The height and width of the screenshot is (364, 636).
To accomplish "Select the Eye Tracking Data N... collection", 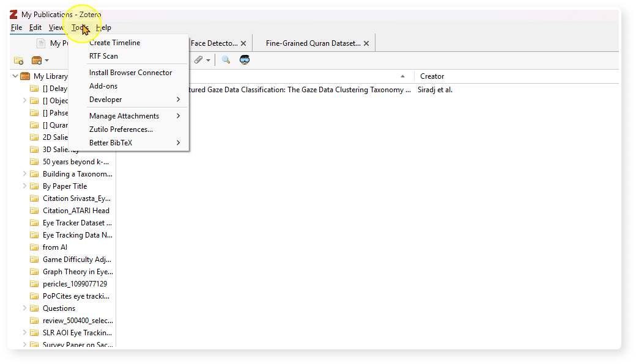I will pyautogui.click(x=78, y=235).
